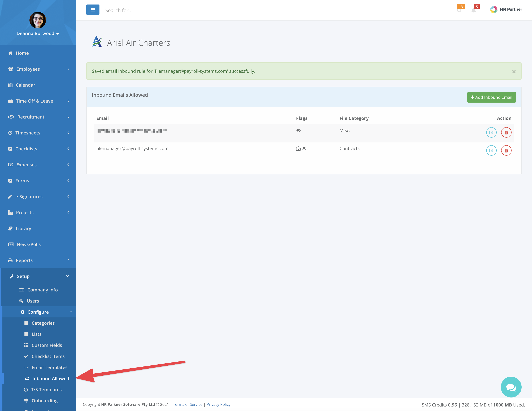Select the filemanager@payroll-systems.com email cell
This screenshot has width=532, height=411.
[x=133, y=148]
